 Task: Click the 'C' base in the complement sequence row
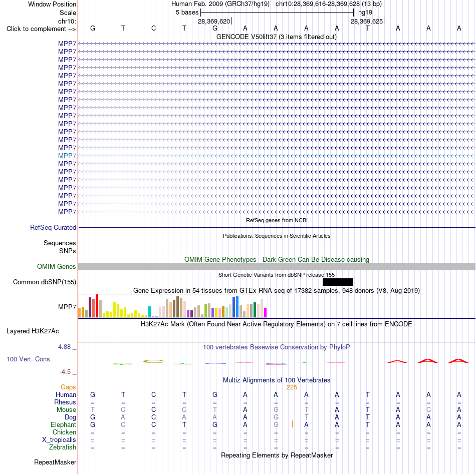pyautogui.click(x=154, y=28)
